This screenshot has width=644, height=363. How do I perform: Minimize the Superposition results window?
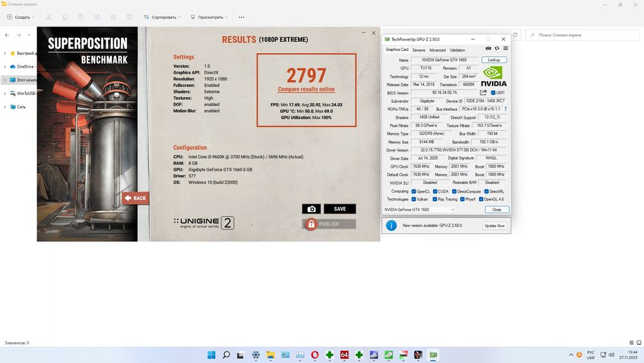pos(363,33)
